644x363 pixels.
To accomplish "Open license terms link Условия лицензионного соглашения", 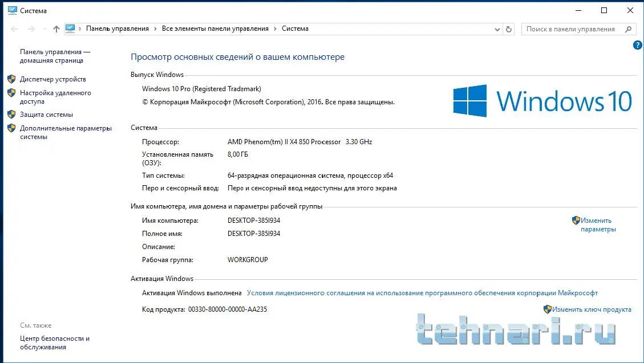I will (x=422, y=293).
